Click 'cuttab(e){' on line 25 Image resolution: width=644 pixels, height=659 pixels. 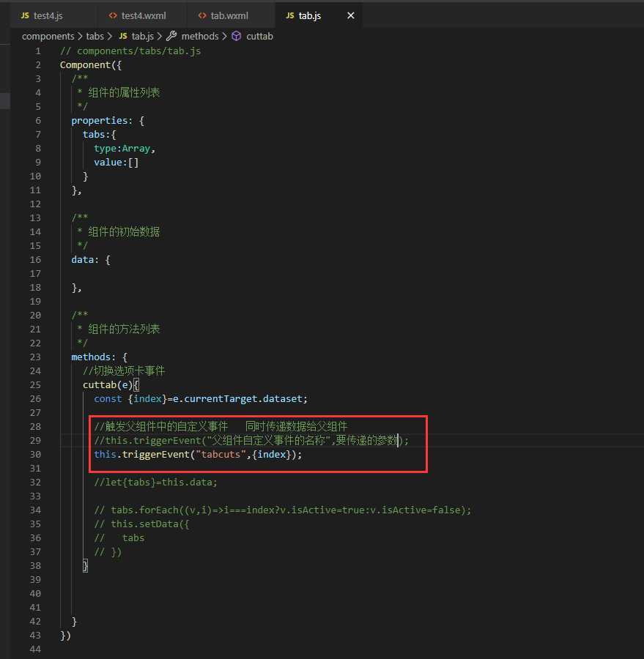click(111, 385)
